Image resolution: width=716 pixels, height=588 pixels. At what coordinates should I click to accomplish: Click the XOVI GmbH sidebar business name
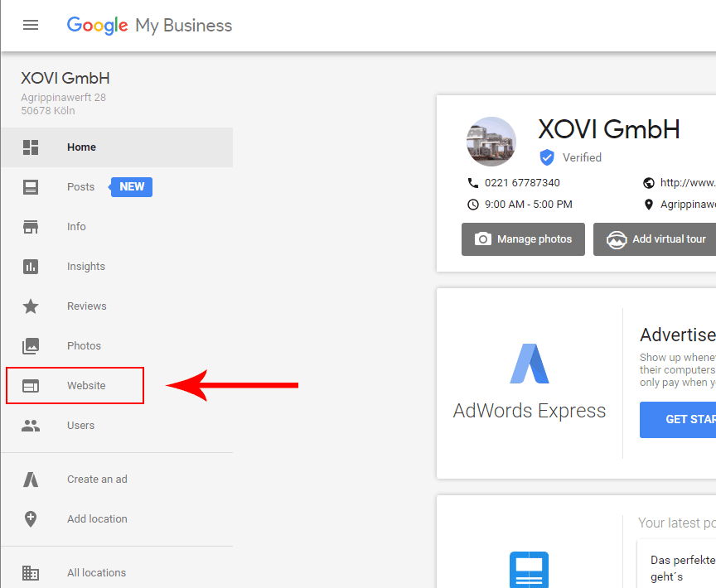pyautogui.click(x=65, y=79)
